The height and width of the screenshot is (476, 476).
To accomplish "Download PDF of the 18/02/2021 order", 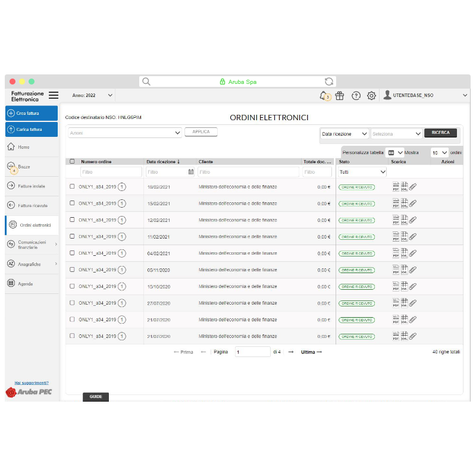I will tap(396, 186).
